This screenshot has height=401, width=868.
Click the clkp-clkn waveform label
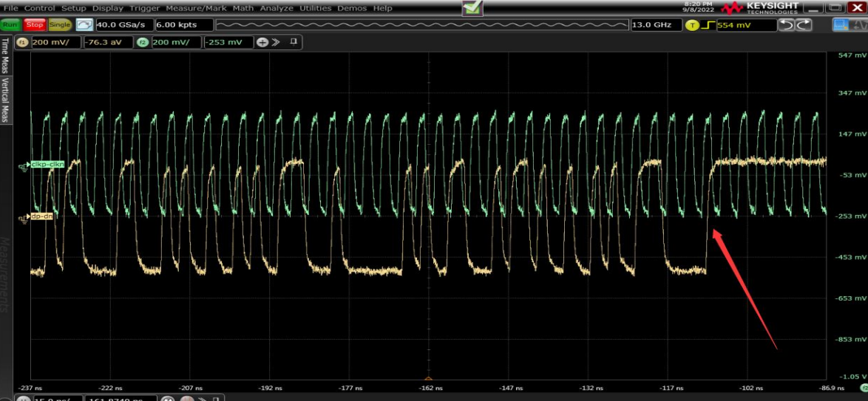click(47, 164)
